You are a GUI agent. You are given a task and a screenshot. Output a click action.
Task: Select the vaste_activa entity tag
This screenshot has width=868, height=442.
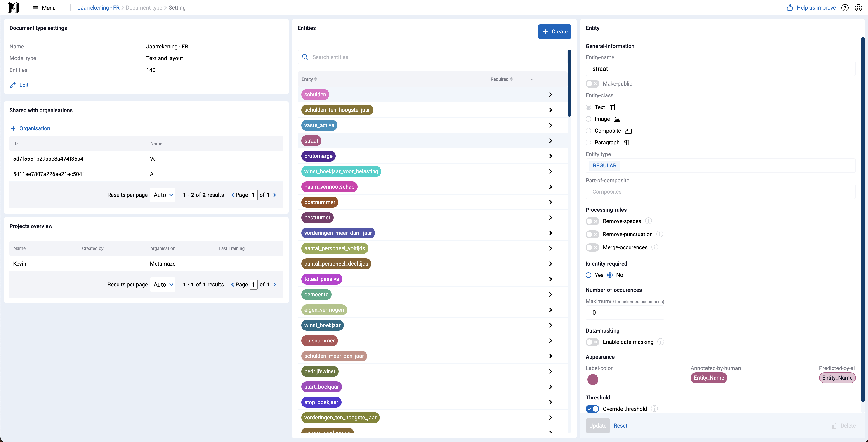tap(319, 125)
